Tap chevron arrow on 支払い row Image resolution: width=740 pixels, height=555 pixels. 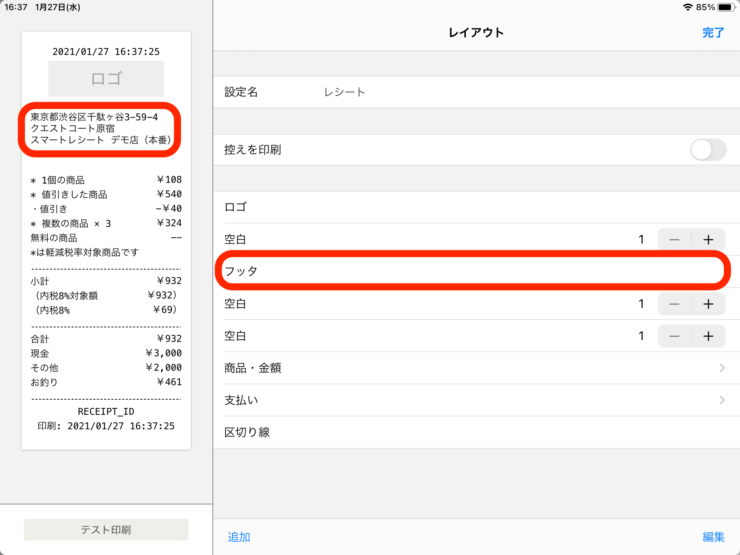click(x=722, y=400)
